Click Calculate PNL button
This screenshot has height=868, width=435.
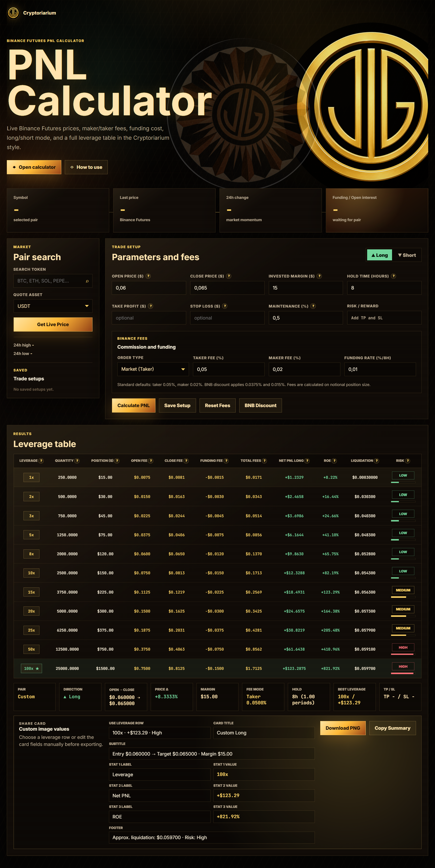[x=133, y=405]
